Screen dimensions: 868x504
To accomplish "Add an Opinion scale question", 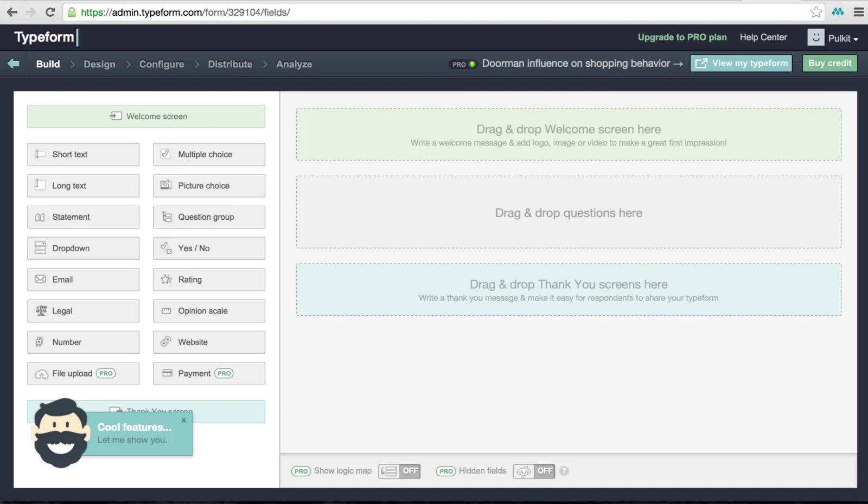I will point(209,311).
